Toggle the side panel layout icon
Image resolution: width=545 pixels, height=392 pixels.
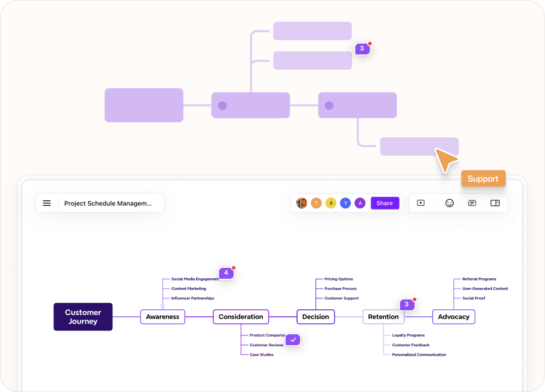[x=495, y=203]
